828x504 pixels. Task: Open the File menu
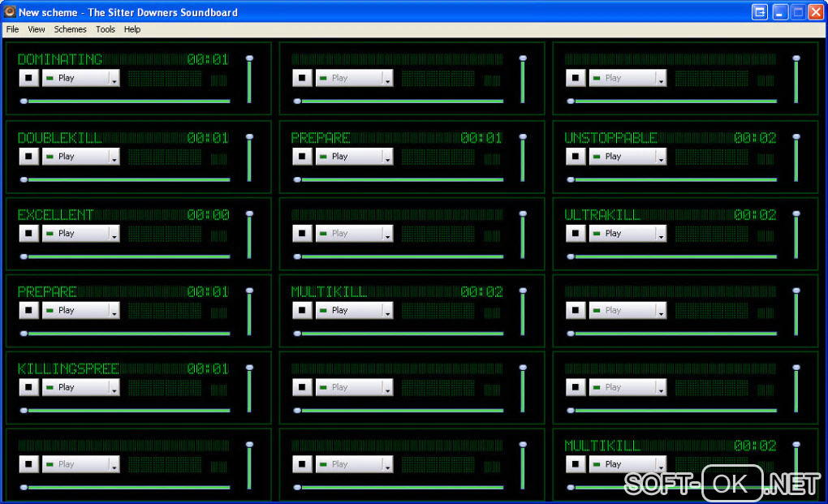point(12,29)
